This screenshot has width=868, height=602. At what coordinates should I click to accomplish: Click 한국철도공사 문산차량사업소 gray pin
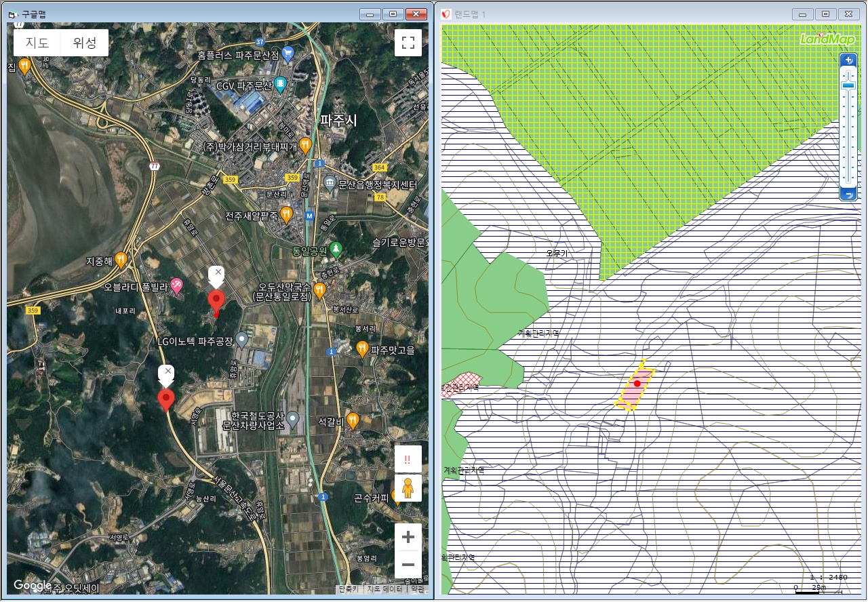point(292,418)
